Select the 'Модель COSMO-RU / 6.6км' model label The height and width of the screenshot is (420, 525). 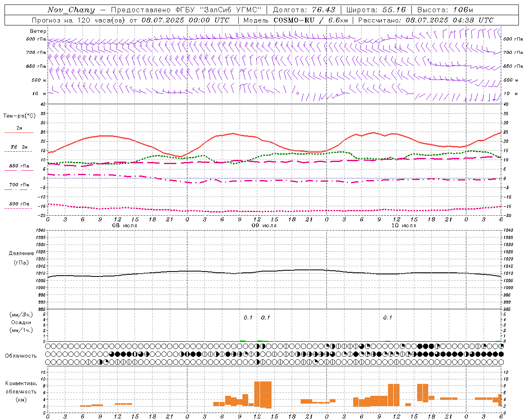(296, 20)
